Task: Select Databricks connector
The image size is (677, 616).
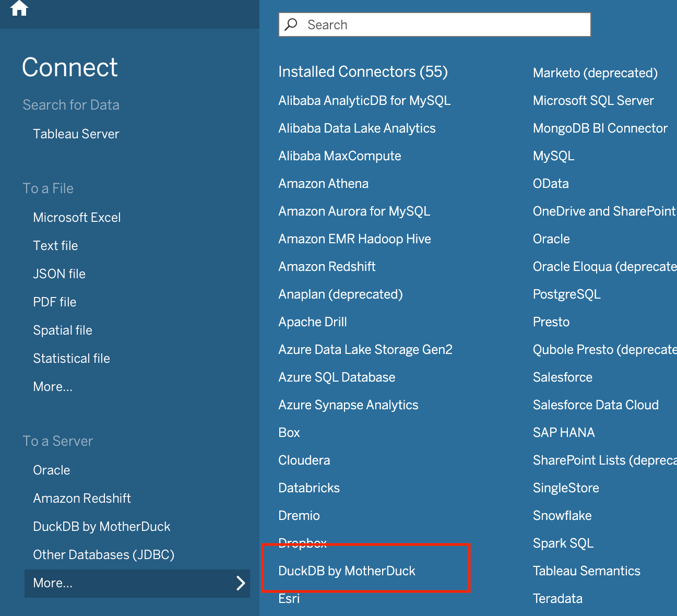Action: pyautogui.click(x=309, y=488)
